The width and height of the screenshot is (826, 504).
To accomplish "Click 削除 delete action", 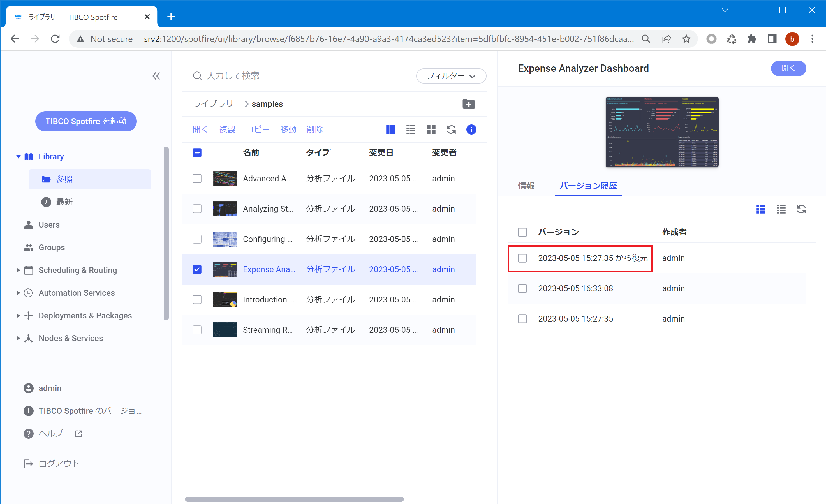I will 315,130.
